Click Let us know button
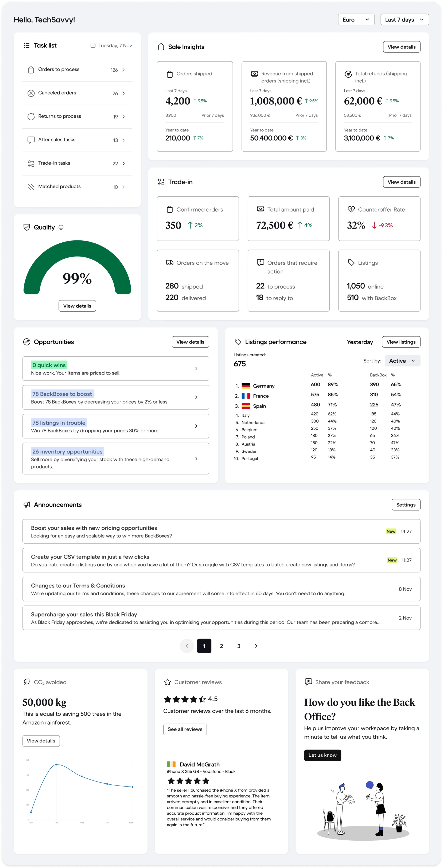This screenshot has height=868, width=443. 322,755
